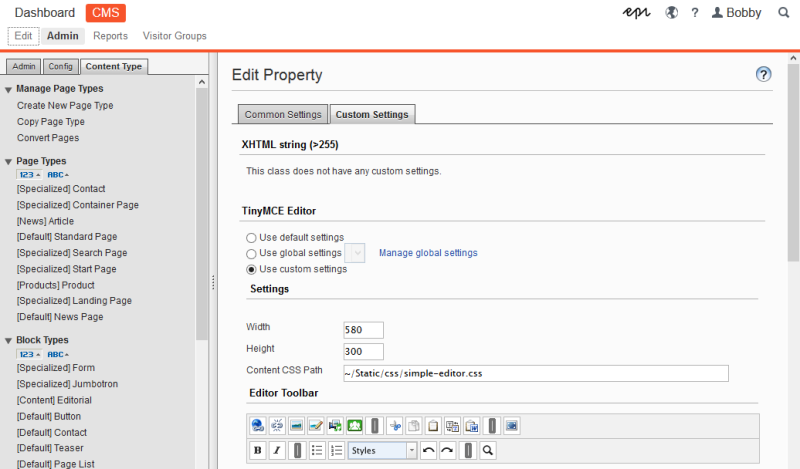Click the undo arrow icon
Viewport: 800px width, 469px height.
click(429, 451)
